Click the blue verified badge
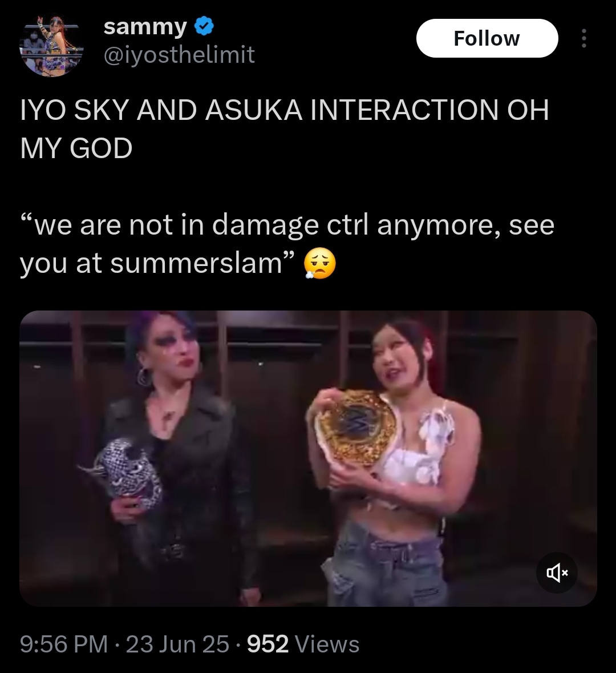 pos(205,27)
